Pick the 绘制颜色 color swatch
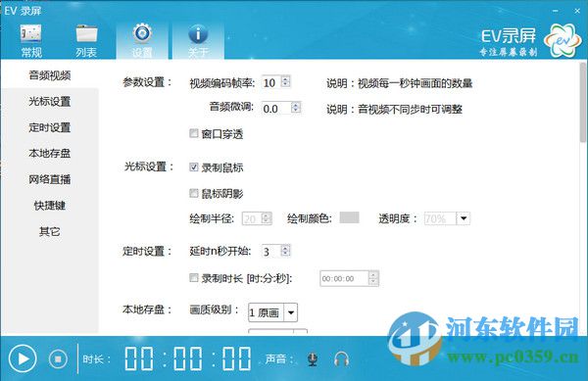This screenshot has width=588, height=381. [349, 217]
